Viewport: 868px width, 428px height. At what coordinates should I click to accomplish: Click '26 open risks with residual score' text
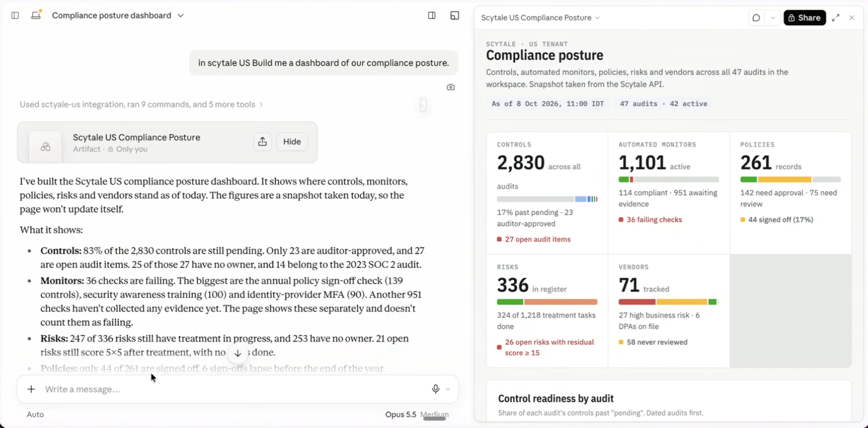[x=549, y=347]
